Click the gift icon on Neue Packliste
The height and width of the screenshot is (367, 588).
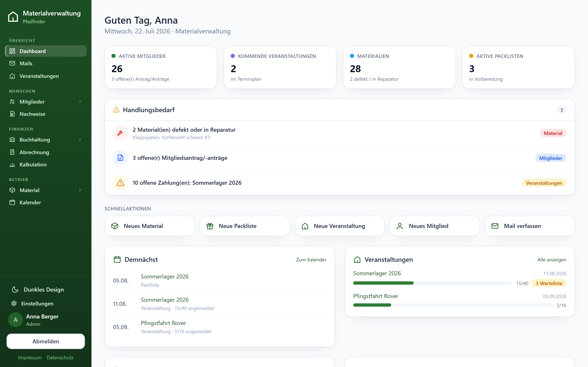(x=210, y=226)
